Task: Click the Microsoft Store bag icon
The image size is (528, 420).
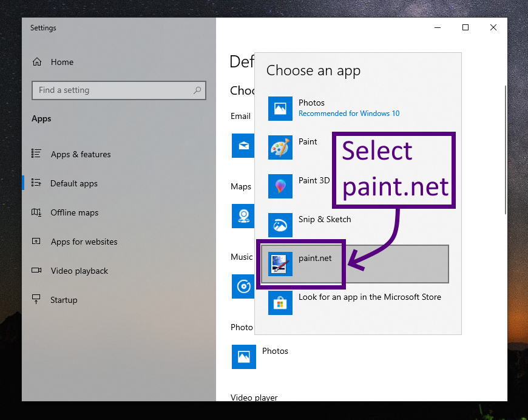Action: pos(280,303)
